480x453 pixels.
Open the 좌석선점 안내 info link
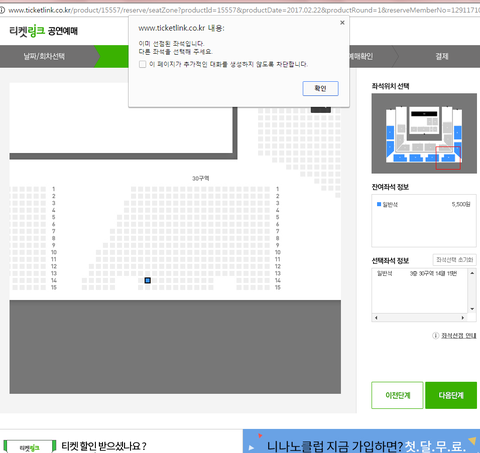459,336
